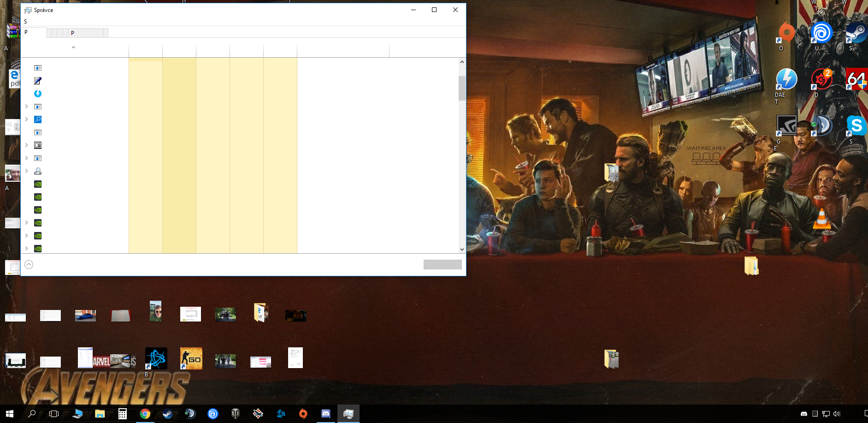Open Google Chrome from the taskbar

click(x=145, y=414)
